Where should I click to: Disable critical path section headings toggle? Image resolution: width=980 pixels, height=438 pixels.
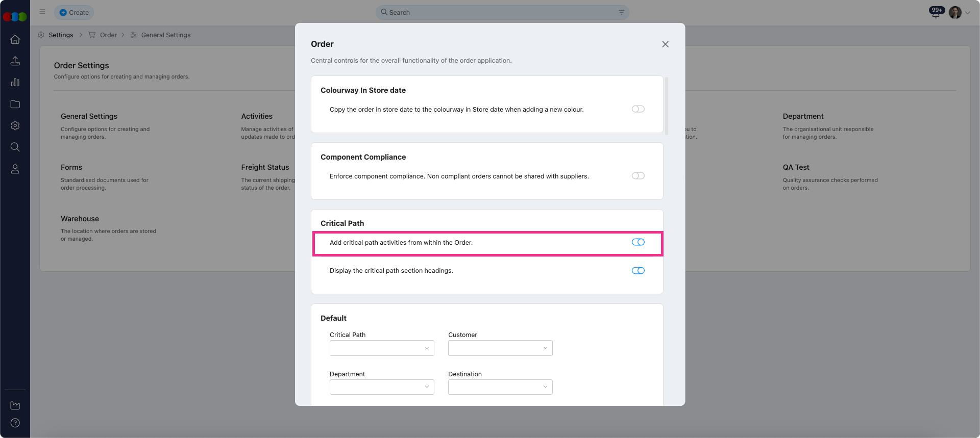[638, 271]
